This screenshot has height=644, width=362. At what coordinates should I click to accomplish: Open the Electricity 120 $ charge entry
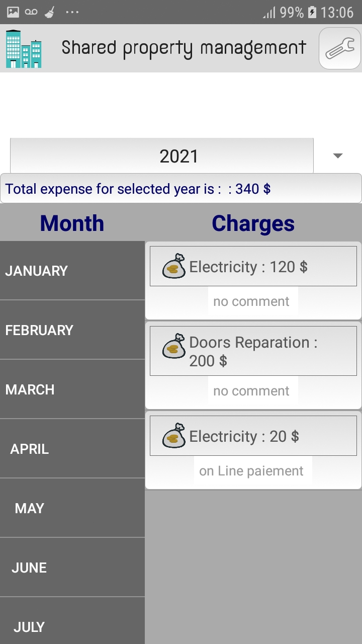253,266
